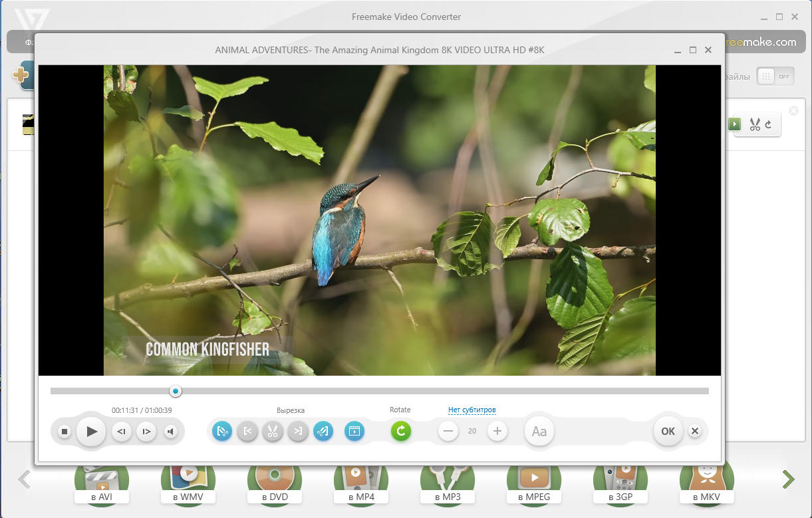Cut the selection with the scissors icon

(x=273, y=432)
